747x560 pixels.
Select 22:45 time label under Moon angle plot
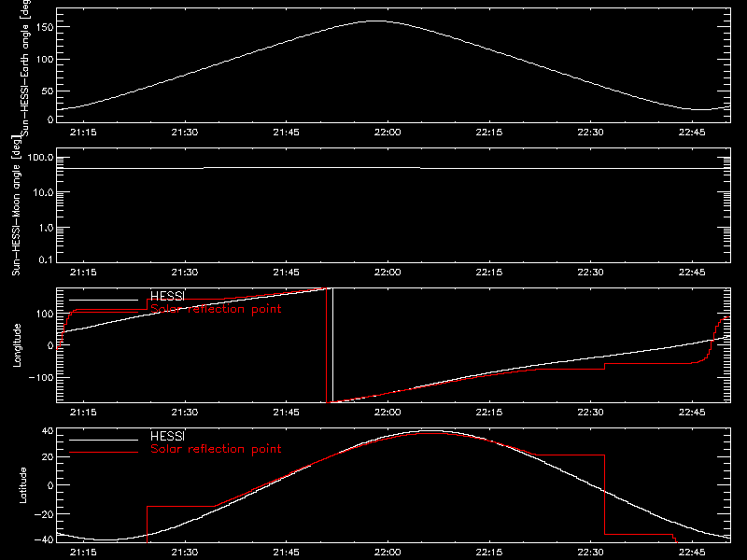[692, 273]
